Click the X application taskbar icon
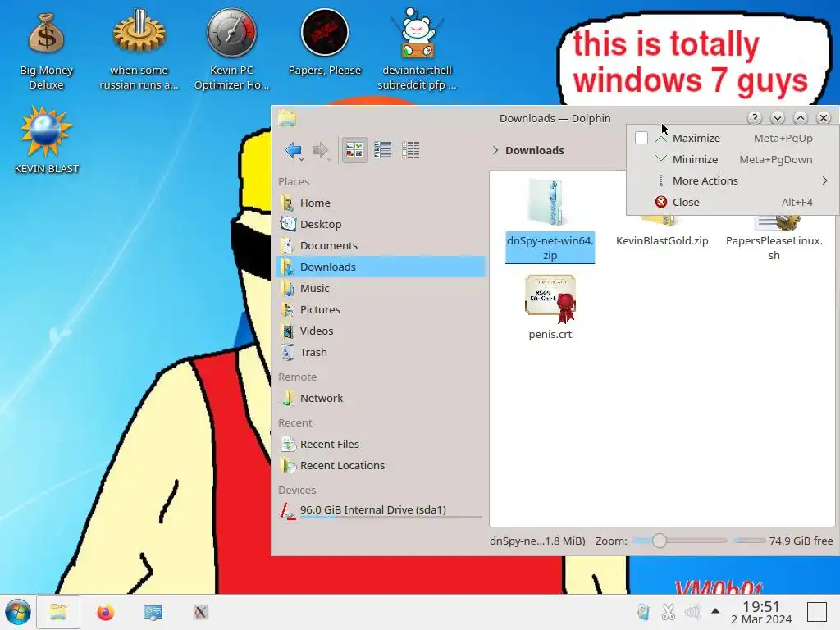The width and height of the screenshot is (840, 630). [201, 612]
